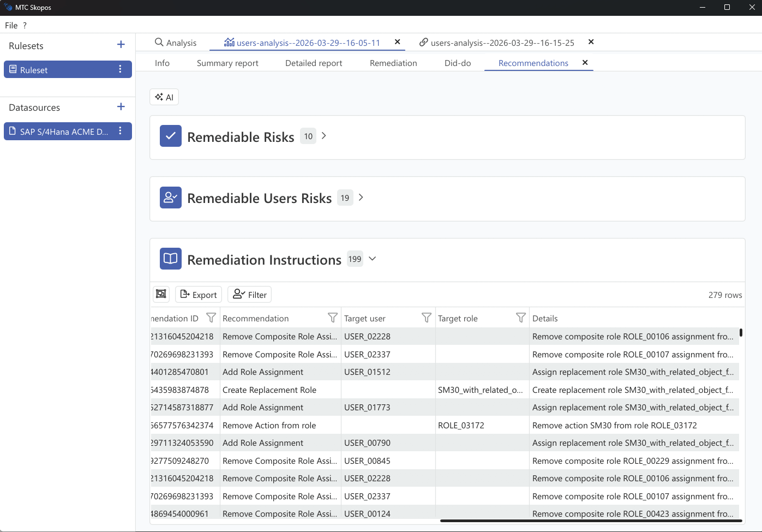Switch to the Summary report tab
This screenshot has height=532, width=762.
click(227, 63)
